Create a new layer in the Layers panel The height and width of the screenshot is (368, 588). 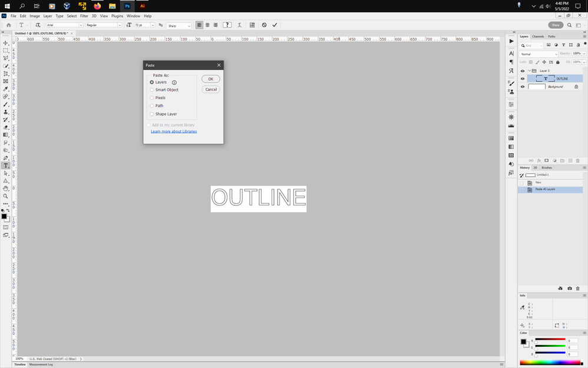click(569, 159)
